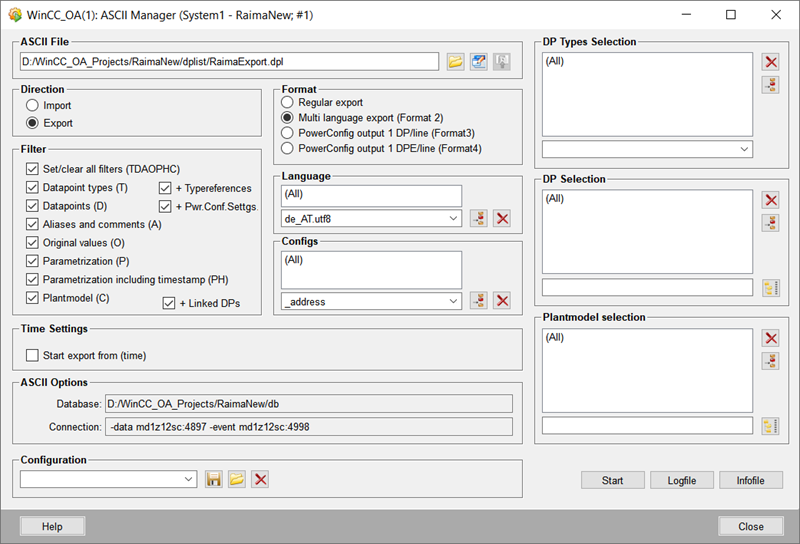The height and width of the screenshot is (544, 800).
Task: Delete configuration using the red X icon
Action: [261, 480]
